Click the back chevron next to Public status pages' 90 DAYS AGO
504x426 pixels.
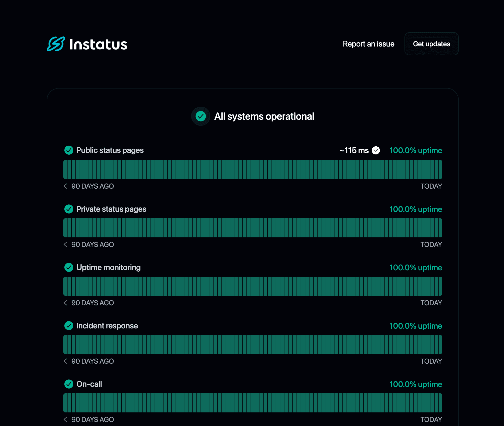[x=65, y=186]
